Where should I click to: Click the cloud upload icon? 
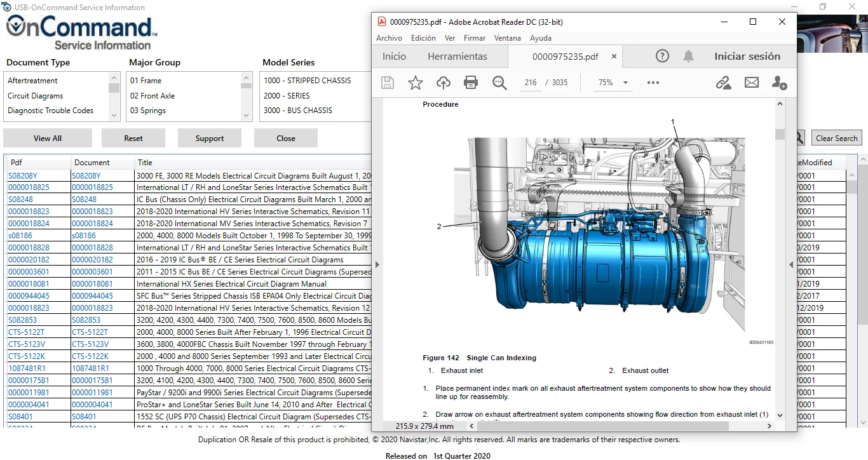(x=443, y=83)
